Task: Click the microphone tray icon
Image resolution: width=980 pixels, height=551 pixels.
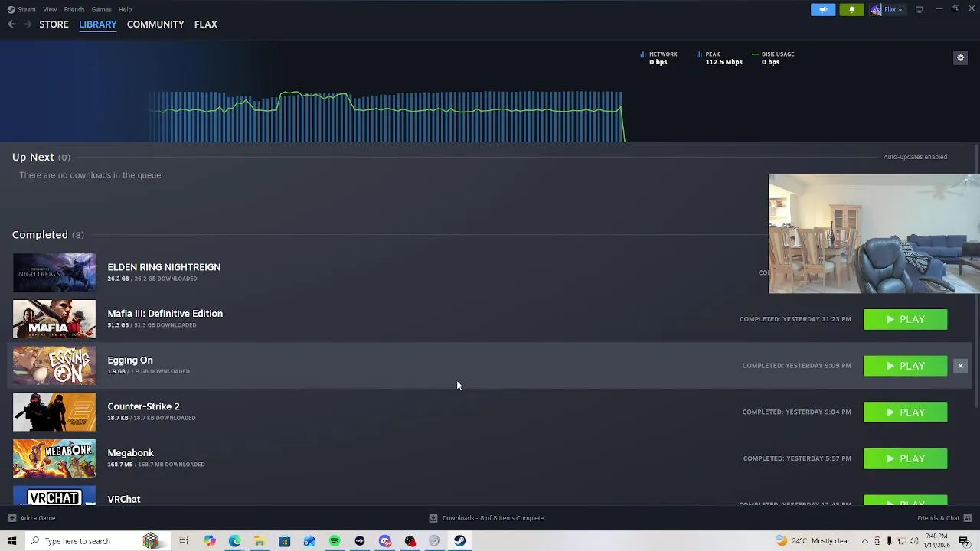Action: pyautogui.click(x=890, y=541)
